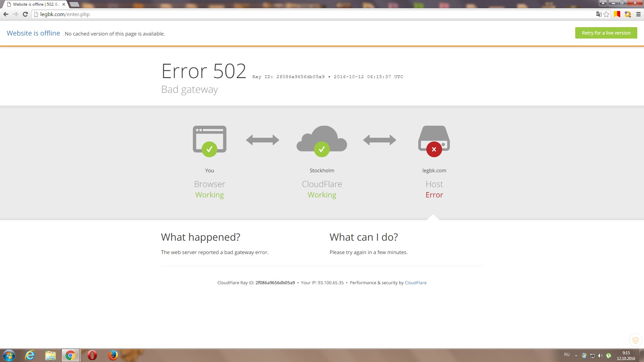Click the CloudFlare cloud icon

(322, 141)
